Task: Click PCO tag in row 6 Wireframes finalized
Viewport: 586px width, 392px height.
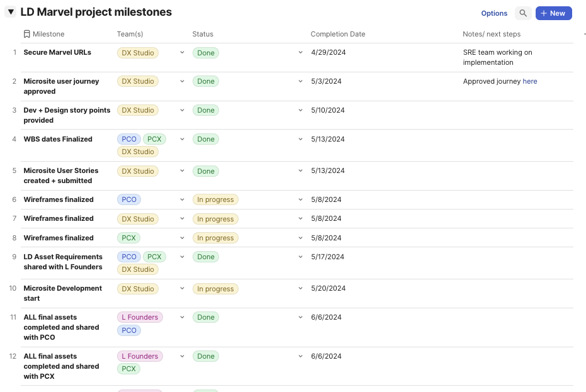Action: tap(129, 199)
